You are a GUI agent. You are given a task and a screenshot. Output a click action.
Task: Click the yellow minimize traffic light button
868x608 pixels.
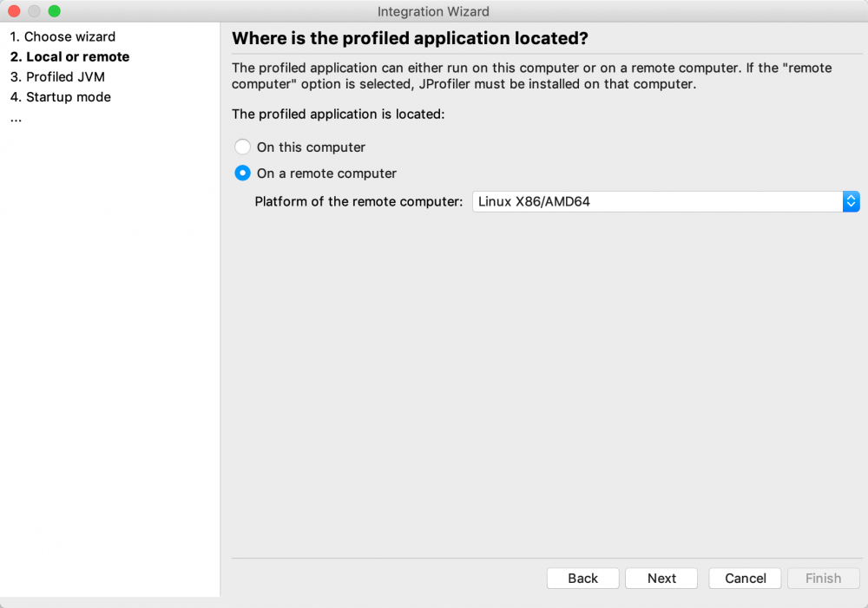33,12
